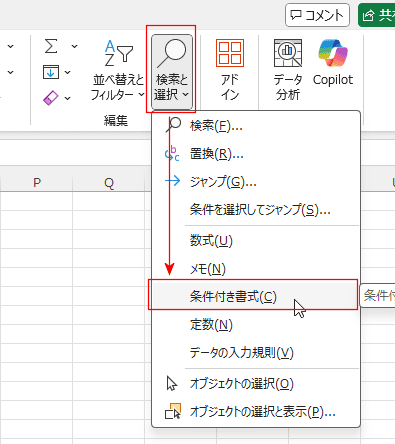Click the AutoSum sigma icon
The height and width of the screenshot is (444, 395).
click(x=51, y=46)
